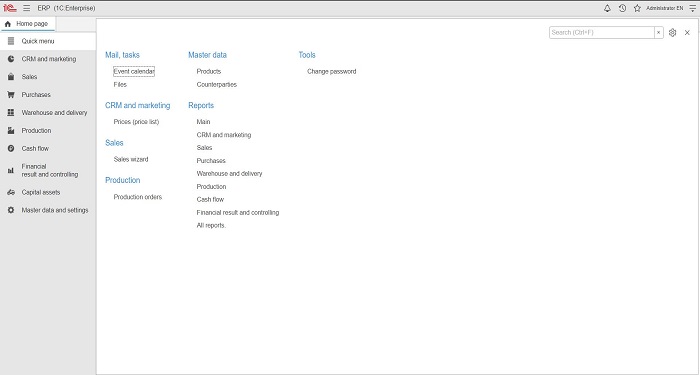Select Quick menu section label
Viewport: 700px width, 375px height.
click(x=38, y=41)
